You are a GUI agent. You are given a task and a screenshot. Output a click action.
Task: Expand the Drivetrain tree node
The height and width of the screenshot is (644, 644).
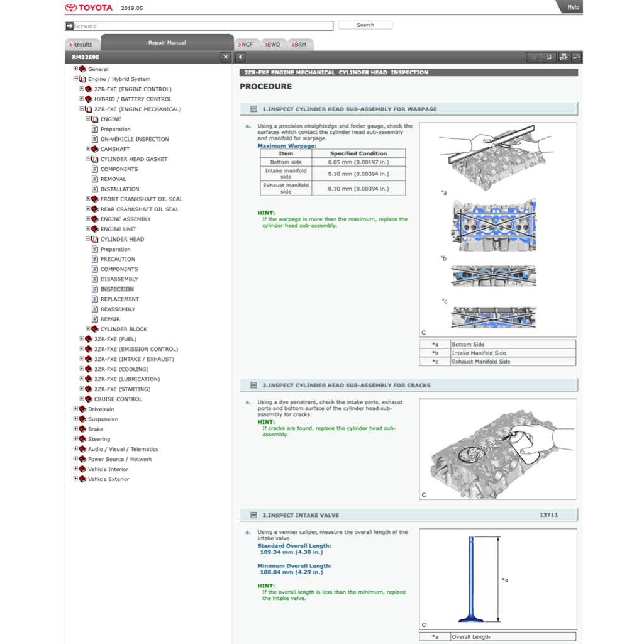75,409
